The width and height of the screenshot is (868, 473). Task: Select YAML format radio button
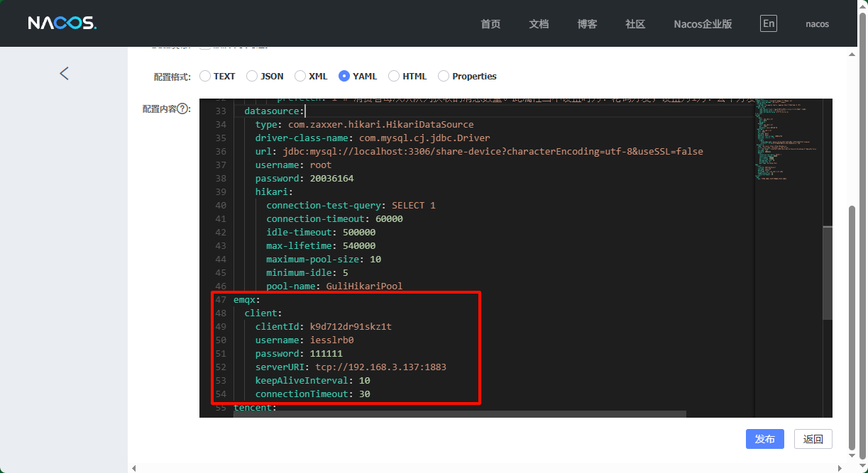coord(344,76)
